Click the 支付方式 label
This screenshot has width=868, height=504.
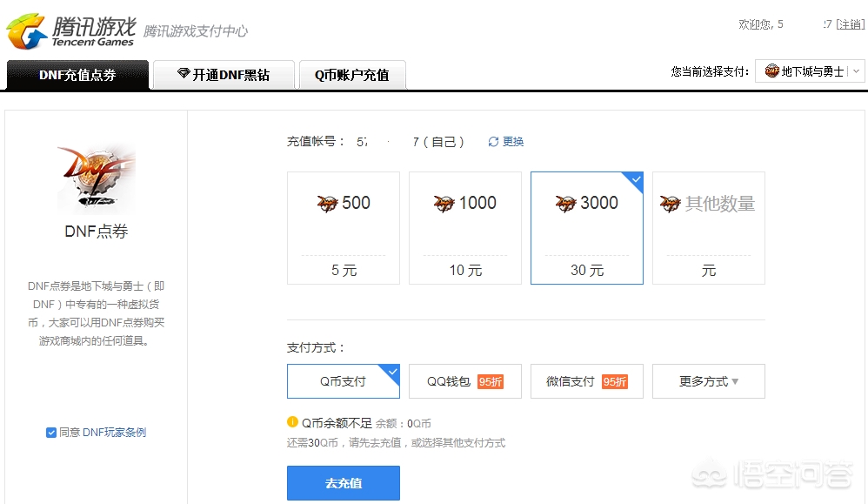point(316,348)
